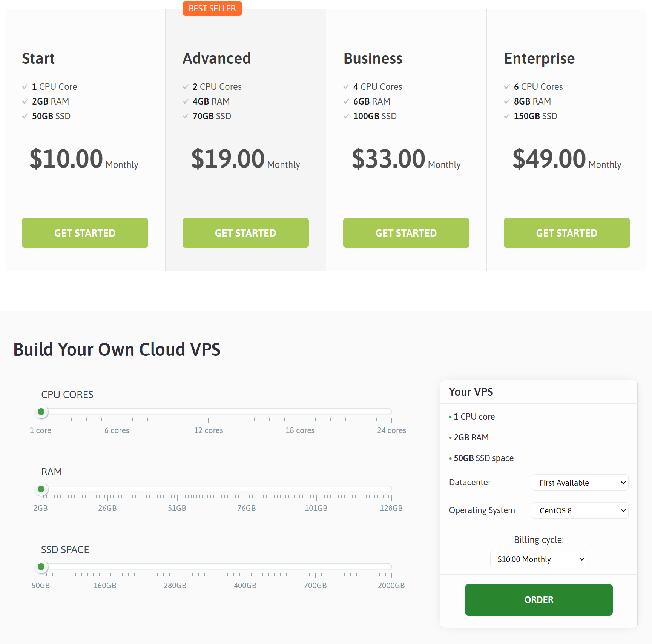Image resolution: width=652 pixels, height=644 pixels.
Task: Click the checkmark beside 100GB SSD in Business
Action: (x=346, y=116)
